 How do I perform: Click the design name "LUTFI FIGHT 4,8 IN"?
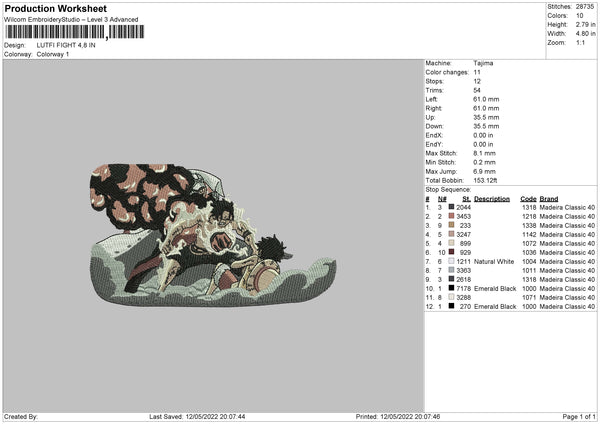66,45
